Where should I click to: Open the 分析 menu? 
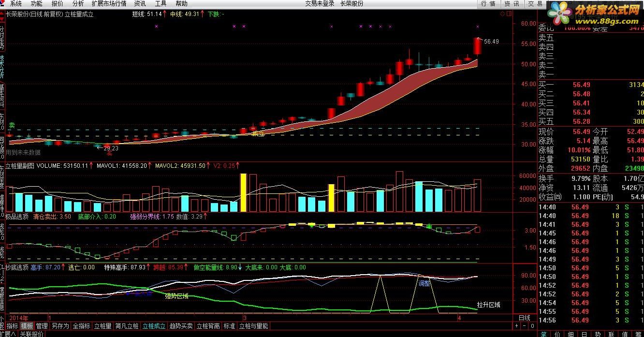click(78, 3)
